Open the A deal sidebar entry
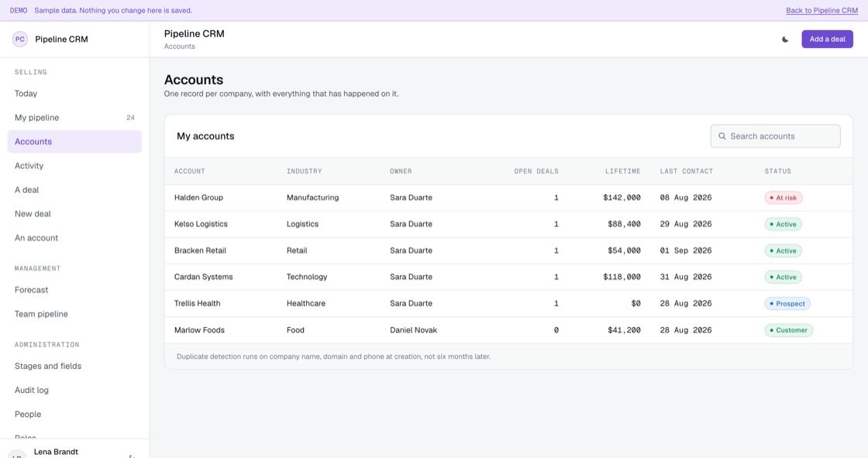Image resolution: width=868 pixels, height=458 pixels. (74, 190)
